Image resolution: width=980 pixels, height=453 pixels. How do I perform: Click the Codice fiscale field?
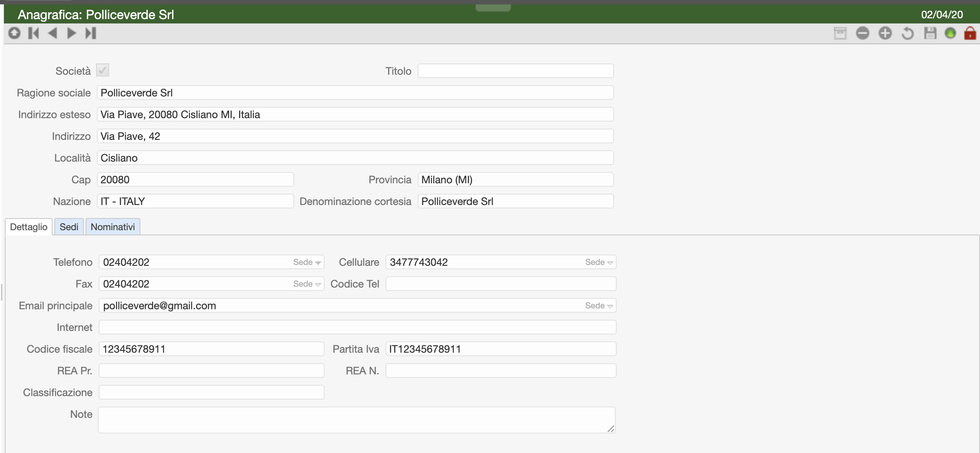pyautogui.click(x=212, y=349)
